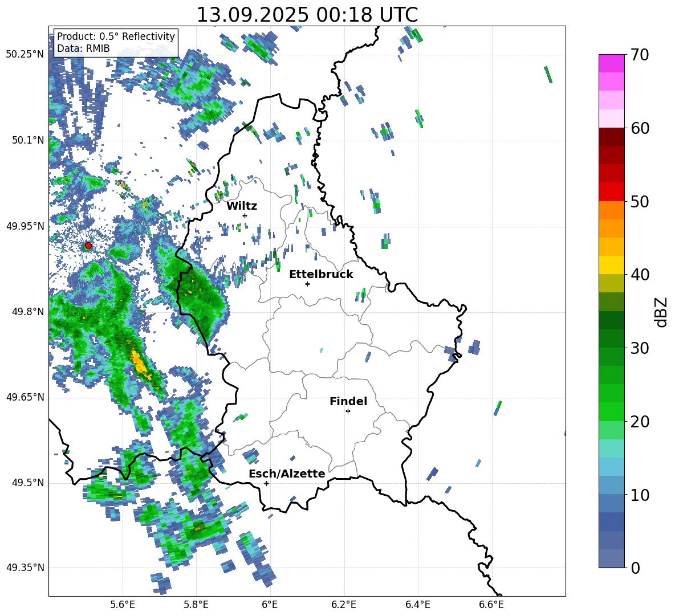Image resolution: width=675 pixels, height=616 pixels.
Task: Click the 49.8°N latitude label
Action: (x=28, y=312)
